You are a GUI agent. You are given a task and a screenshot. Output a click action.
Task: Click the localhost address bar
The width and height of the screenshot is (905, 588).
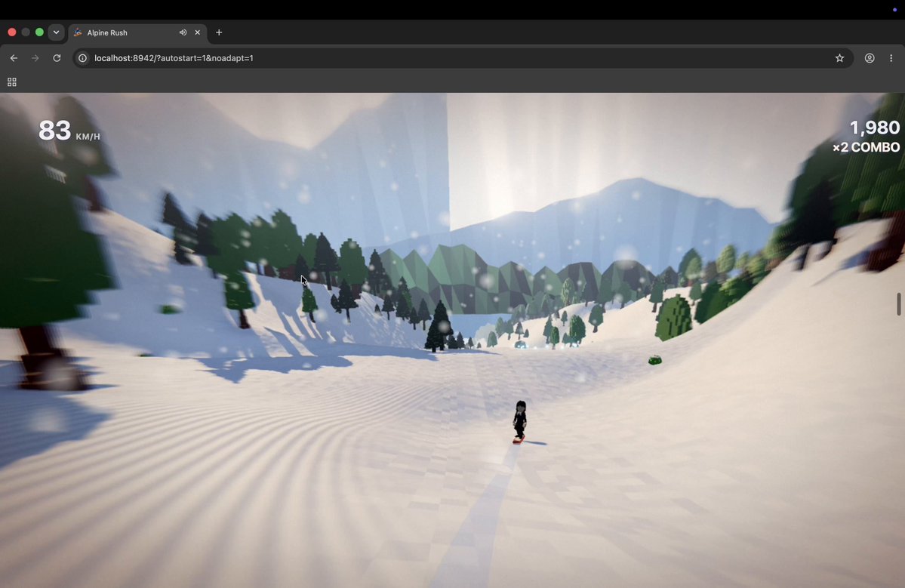click(462, 58)
